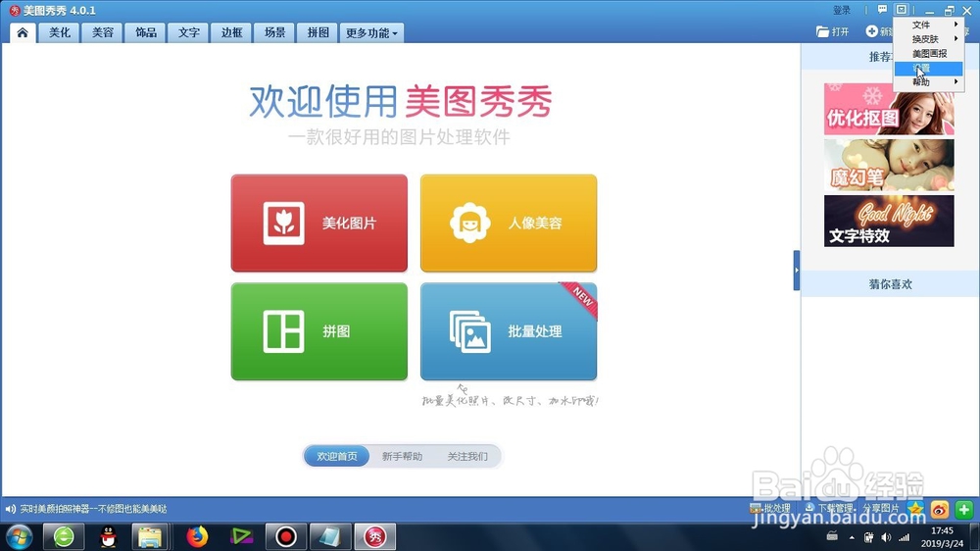
Task: Click the 批量处理 blue tile
Action: (508, 331)
